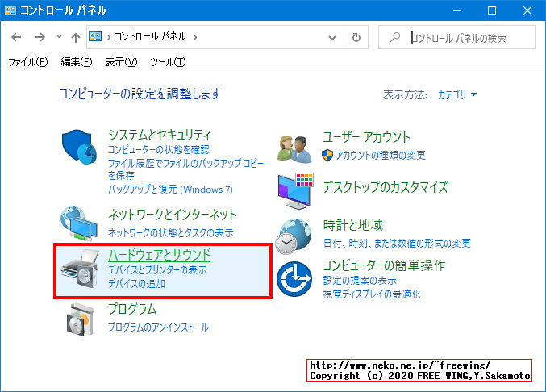Open アカウントの種類の変更 link

(x=380, y=156)
